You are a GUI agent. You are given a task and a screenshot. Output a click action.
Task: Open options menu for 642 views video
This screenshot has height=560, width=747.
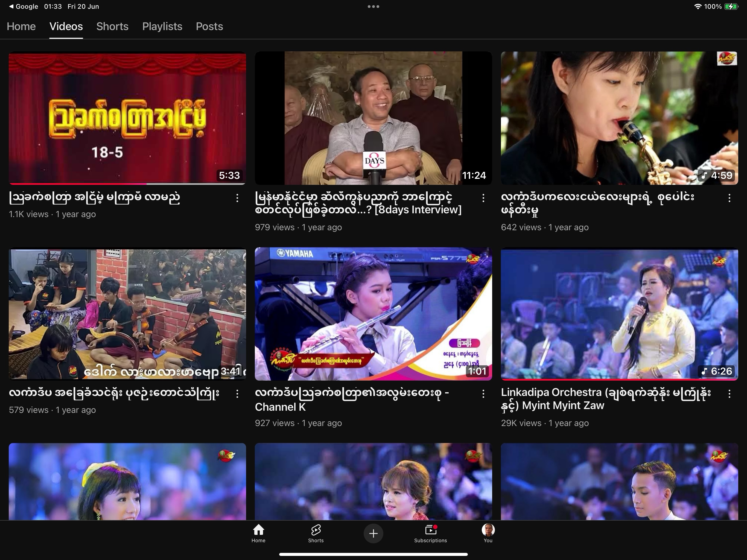730,198
